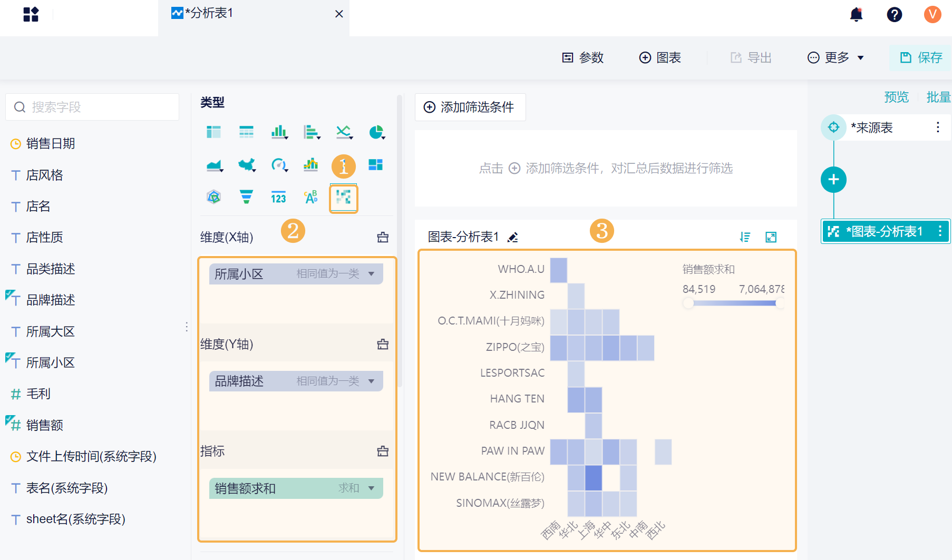Click the 图表 add button

[660, 57]
